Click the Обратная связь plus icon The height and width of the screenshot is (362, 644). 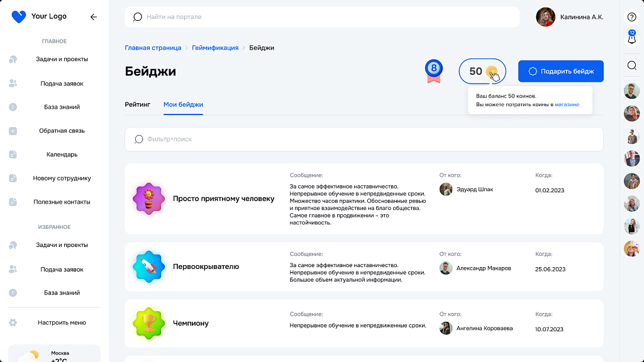13,131
